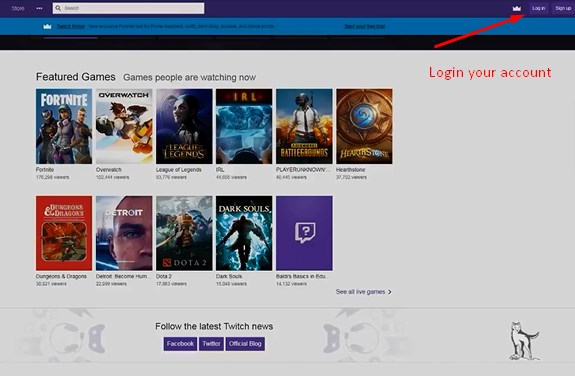Click the Hearthstone title text
The width and height of the screenshot is (575, 376).
(x=351, y=170)
